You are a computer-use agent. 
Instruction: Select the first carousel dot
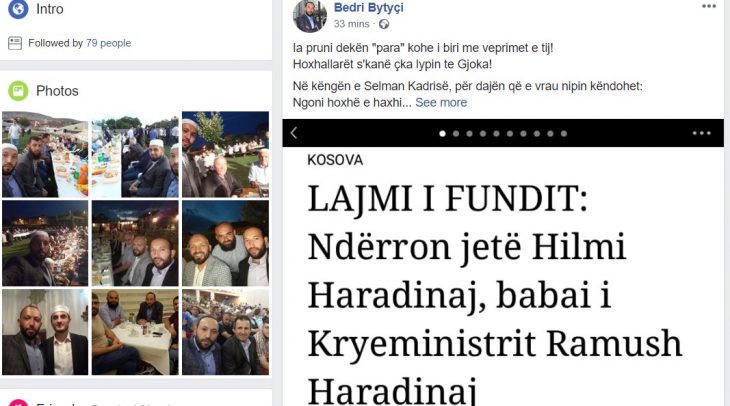pyautogui.click(x=442, y=134)
